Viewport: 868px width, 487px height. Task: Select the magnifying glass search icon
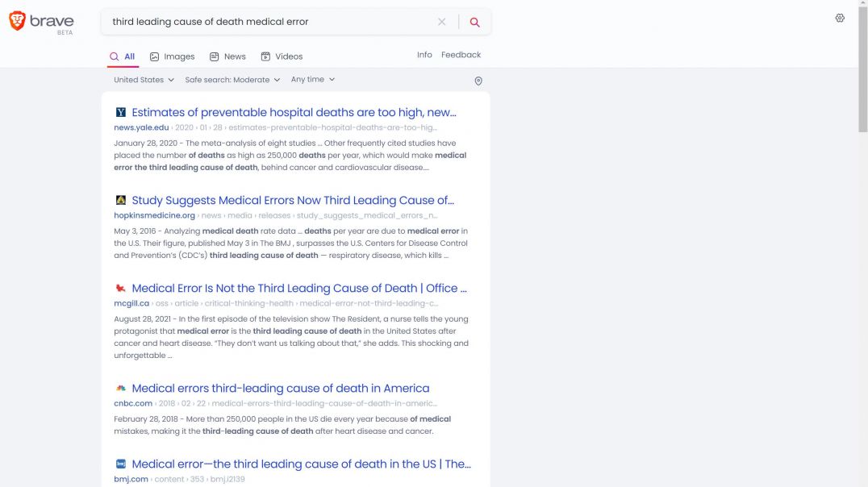474,22
